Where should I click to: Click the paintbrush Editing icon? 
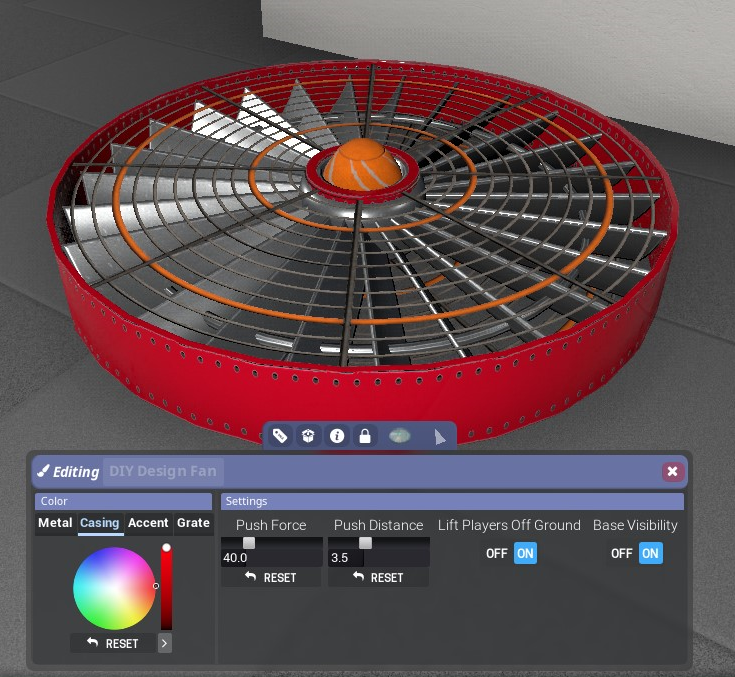point(43,470)
